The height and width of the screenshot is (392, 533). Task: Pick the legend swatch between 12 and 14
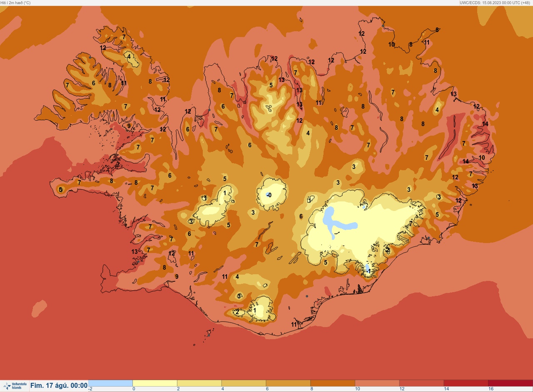tap(421, 383)
